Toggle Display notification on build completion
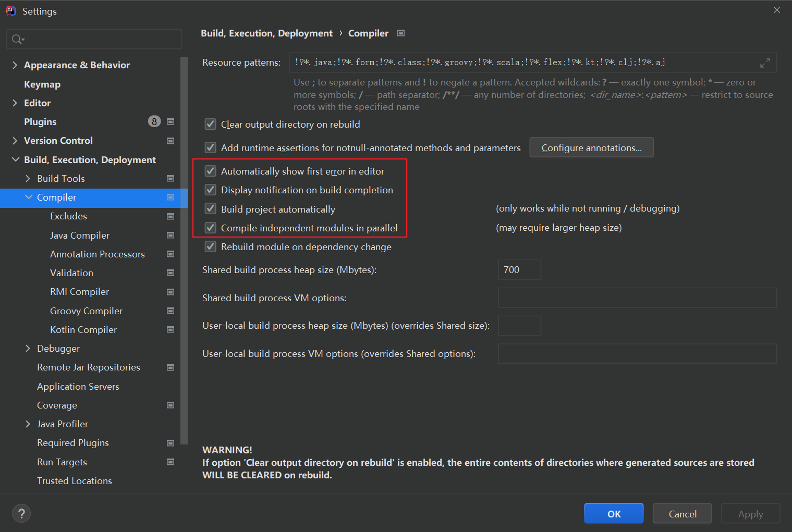The width and height of the screenshot is (792, 532). click(x=211, y=190)
